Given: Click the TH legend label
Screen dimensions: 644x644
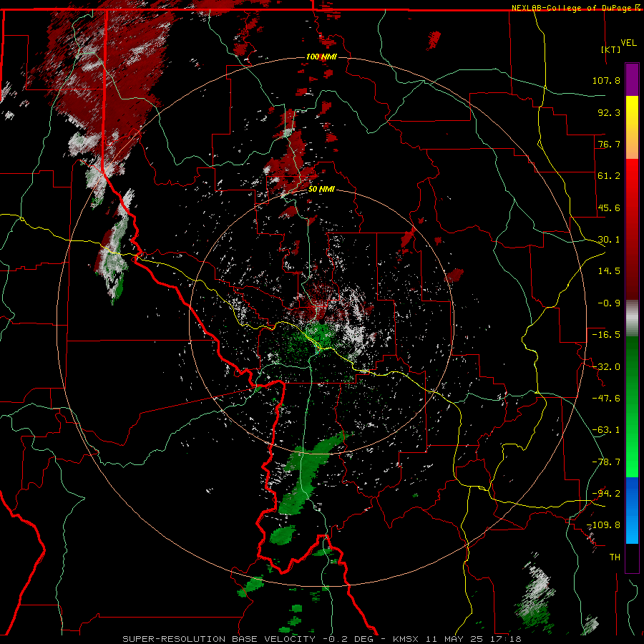Looking at the screenshot, I should (x=615, y=557).
